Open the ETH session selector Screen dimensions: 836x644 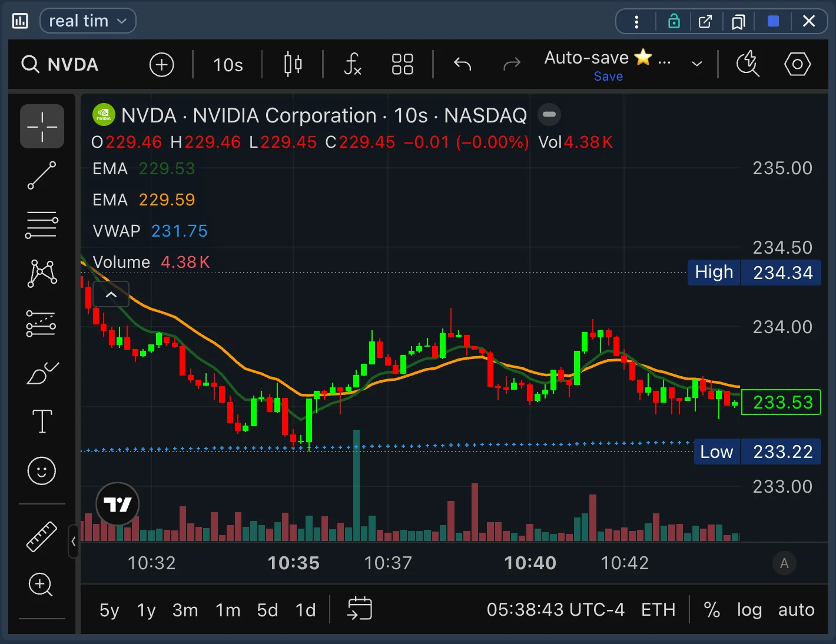click(658, 609)
